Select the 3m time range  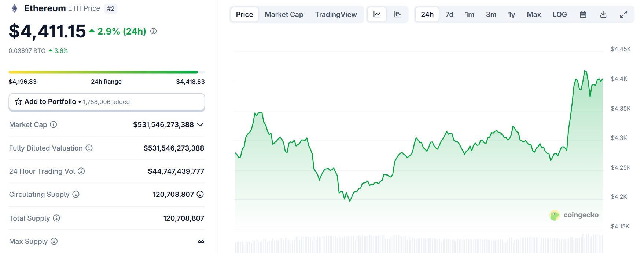(x=491, y=14)
